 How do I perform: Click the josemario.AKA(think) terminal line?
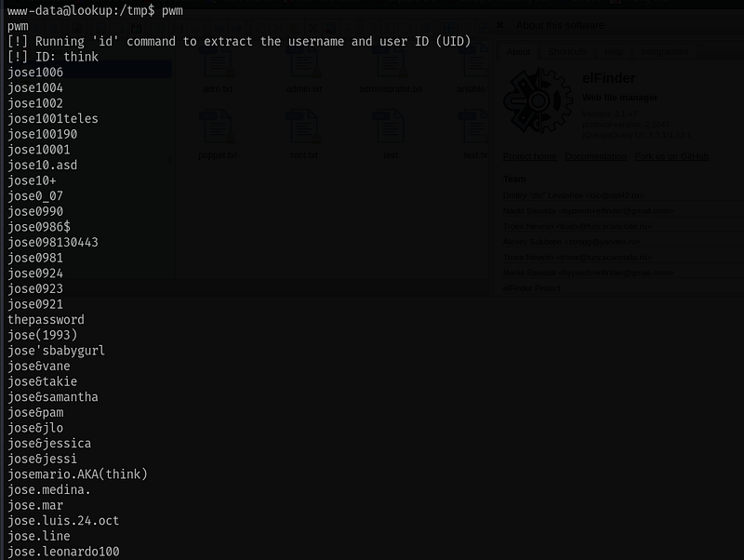coord(77,474)
